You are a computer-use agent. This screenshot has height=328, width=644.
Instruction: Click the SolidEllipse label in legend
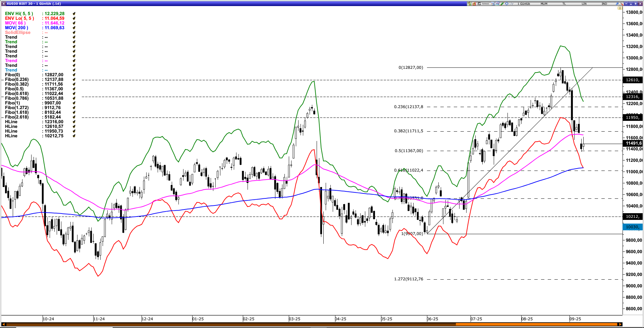coord(17,33)
